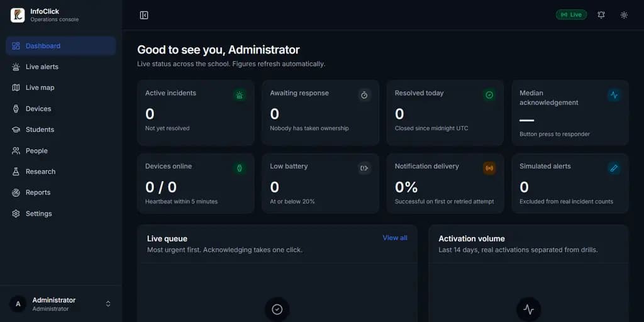This screenshot has height=322, width=644.
Task: Click the green Live status badge
Action: [571, 15]
